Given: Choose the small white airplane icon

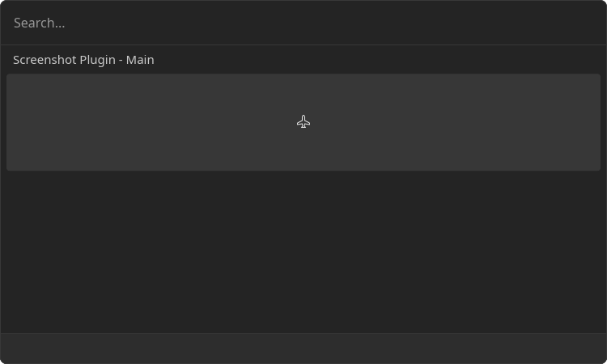Looking at the screenshot, I should pyautogui.click(x=303, y=122).
